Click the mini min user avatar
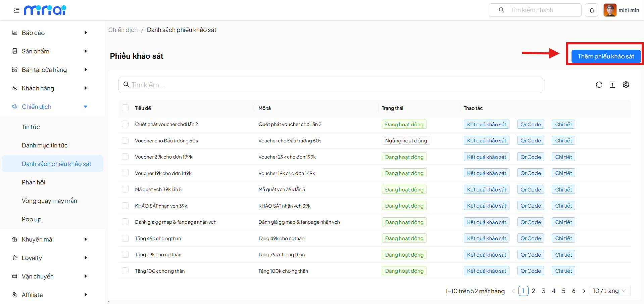Screen dimensions: 644x304 click(610, 10)
